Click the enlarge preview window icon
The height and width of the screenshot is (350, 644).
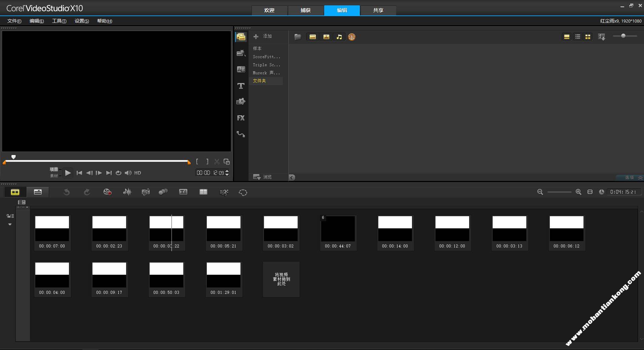pyautogui.click(x=227, y=162)
